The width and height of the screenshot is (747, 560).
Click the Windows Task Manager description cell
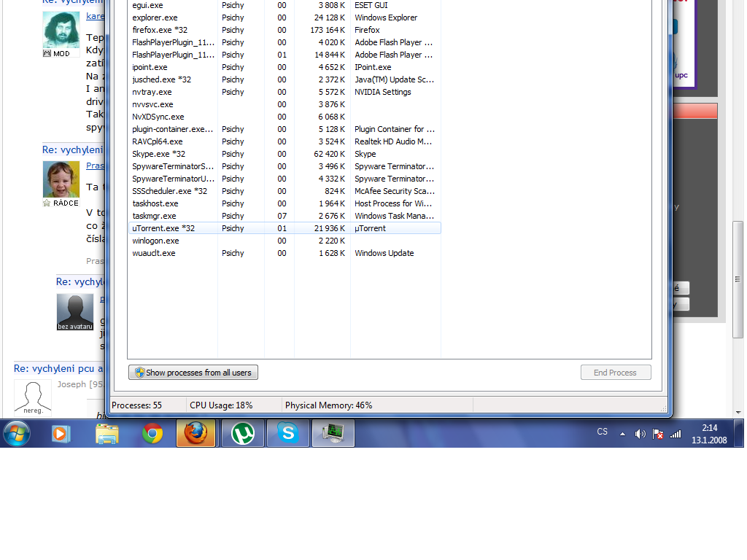pos(395,216)
